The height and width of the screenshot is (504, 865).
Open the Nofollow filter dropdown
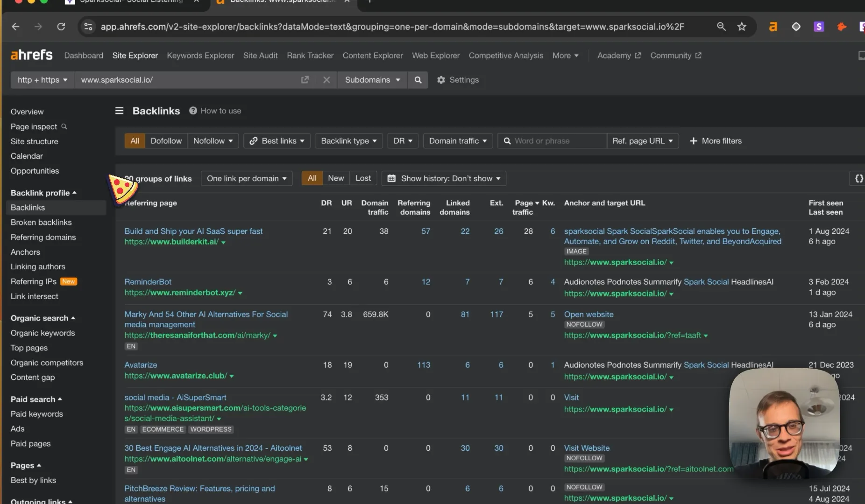coord(213,141)
